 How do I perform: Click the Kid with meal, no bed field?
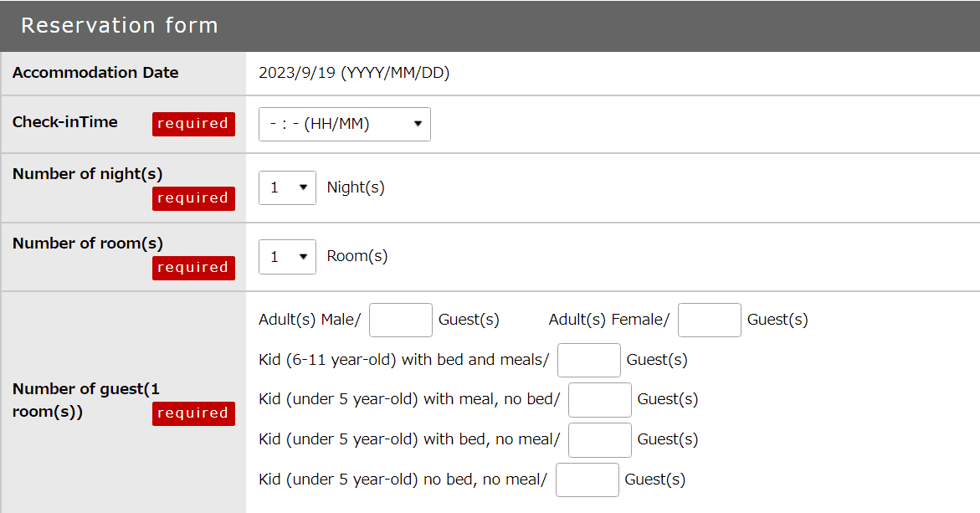(599, 400)
